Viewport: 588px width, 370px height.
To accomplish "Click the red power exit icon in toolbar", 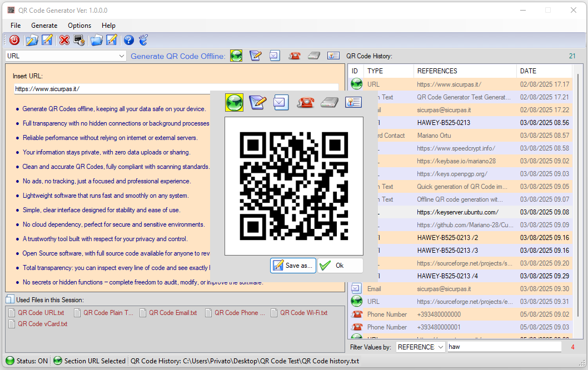I will coord(14,40).
